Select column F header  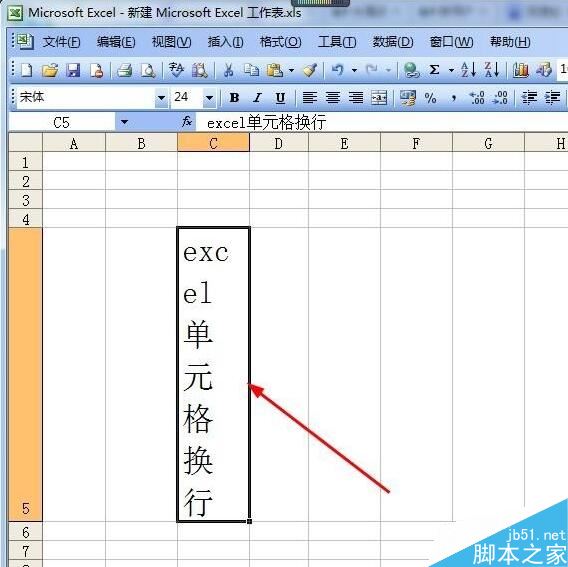click(x=416, y=143)
